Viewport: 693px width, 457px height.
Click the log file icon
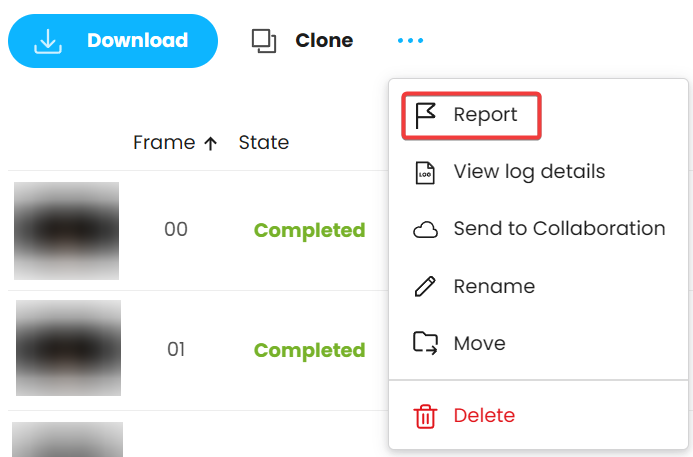(x=425, y=173)
